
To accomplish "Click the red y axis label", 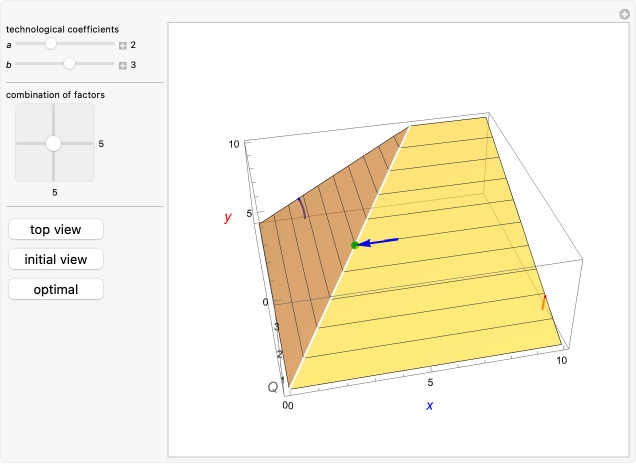I will 228,217.
